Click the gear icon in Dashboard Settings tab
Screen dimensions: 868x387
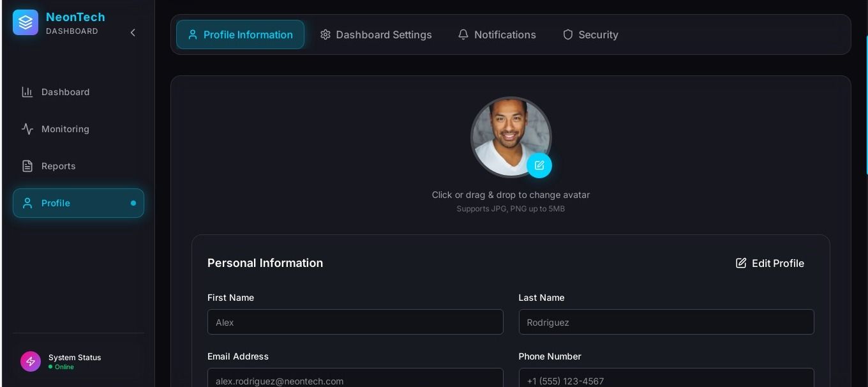coord(325,34)
